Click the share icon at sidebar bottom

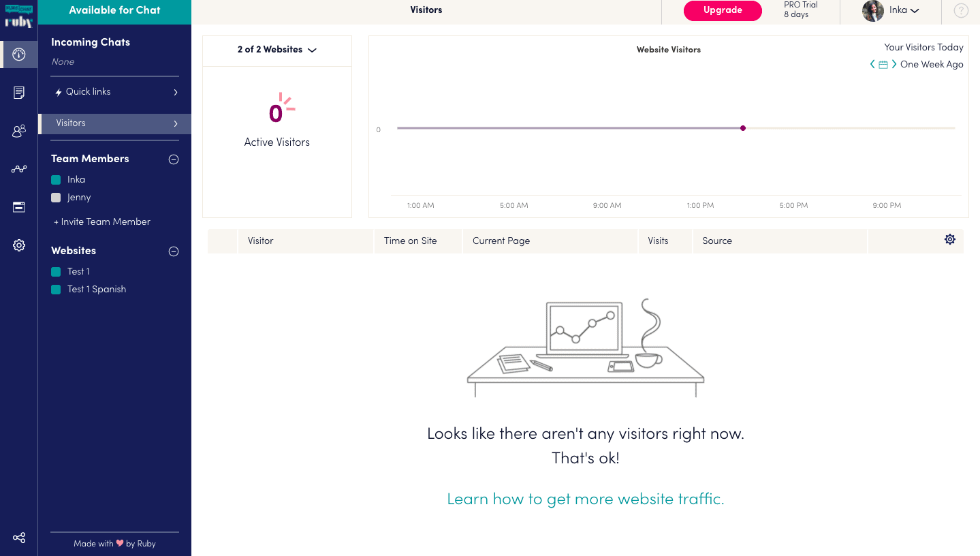(19, 538)
